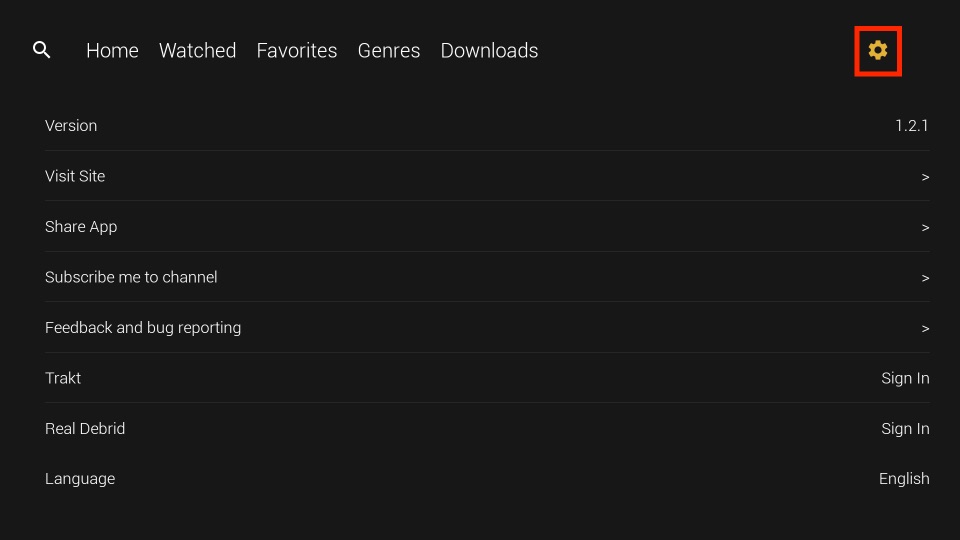Image resolution: width=960 pixels, height=540 pixels.
Task: Select the Genres tab
Action: point(389,50)
